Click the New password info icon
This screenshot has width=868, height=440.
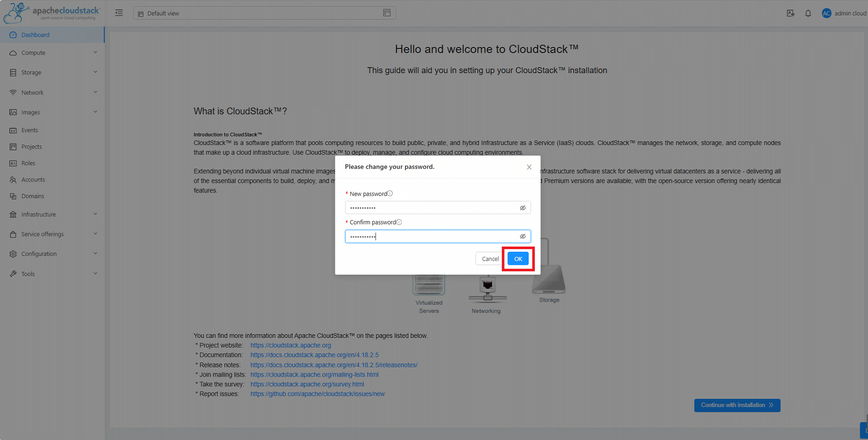point(390,193)
